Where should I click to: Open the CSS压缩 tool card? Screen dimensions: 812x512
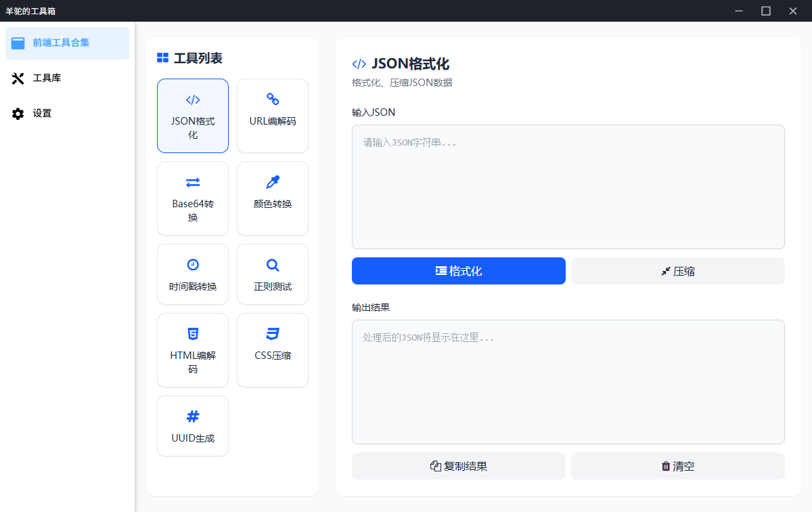pyautogui.click(x=273, y=350)
